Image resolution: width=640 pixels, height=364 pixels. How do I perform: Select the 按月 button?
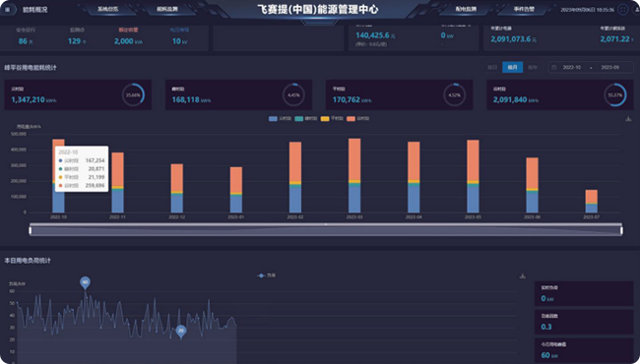[513, 67]
